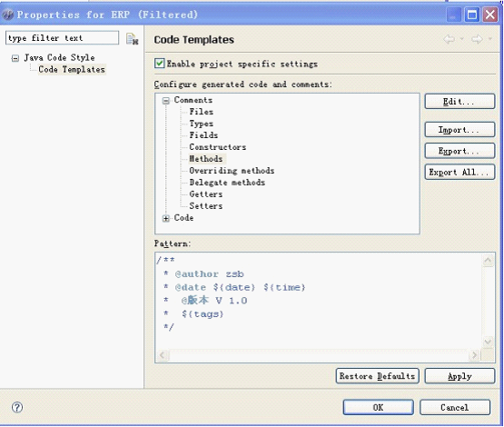Screen dimensions: 504x427
Task: Select the Types comment template
Action: [x=202, y=124]
